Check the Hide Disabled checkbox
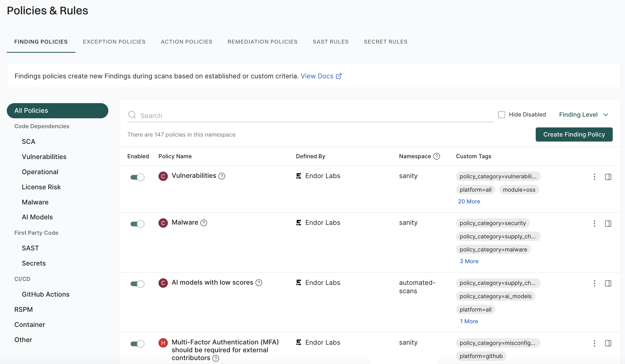Screen dimensions: 625x364 (502, 115)
